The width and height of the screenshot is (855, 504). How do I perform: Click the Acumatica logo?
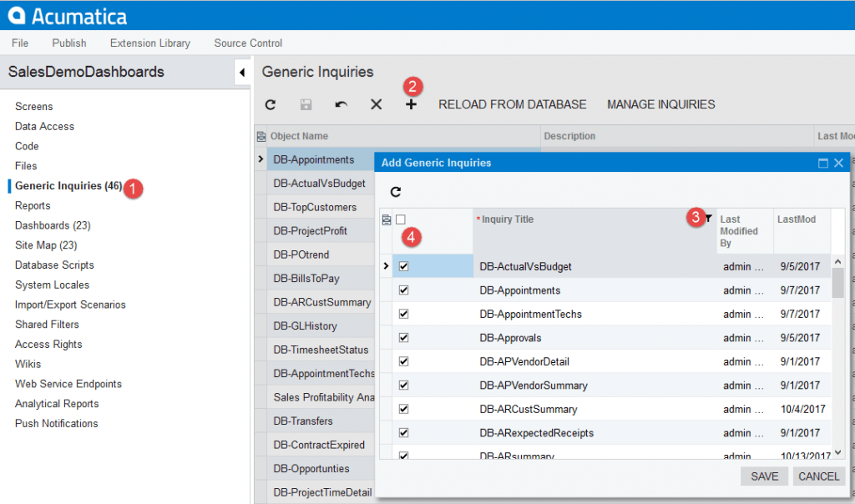[x=67, y=16]
